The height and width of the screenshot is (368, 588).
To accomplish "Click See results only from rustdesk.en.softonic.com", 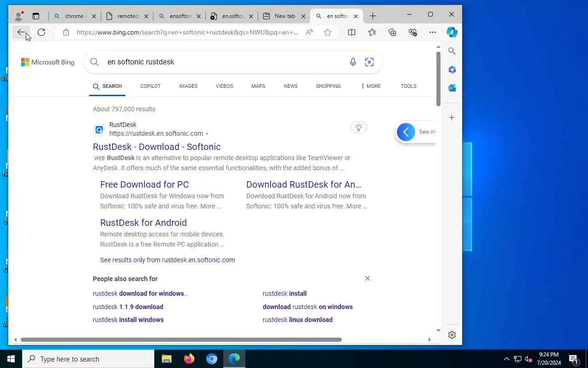I will [167, 260].
